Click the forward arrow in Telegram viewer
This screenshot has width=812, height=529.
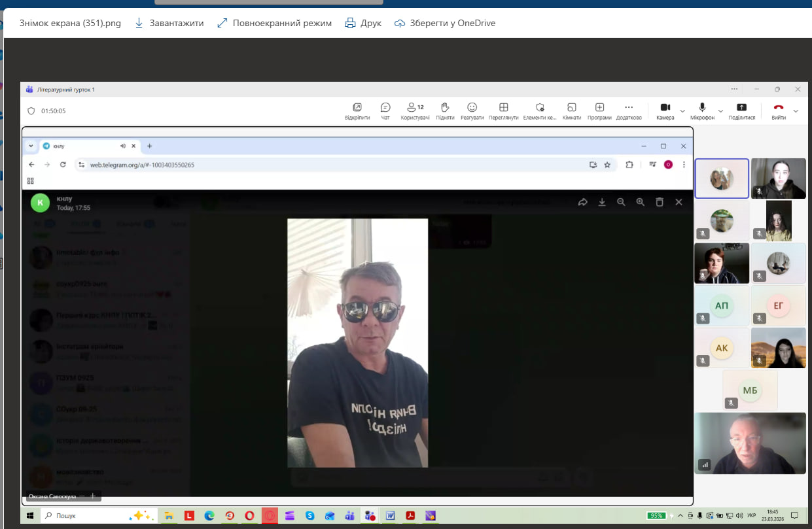coord(582,203)
